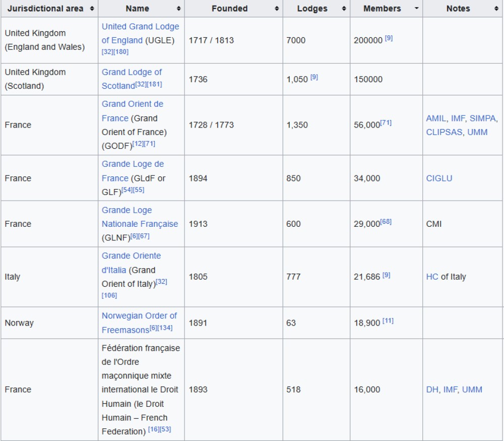
Task: Open Grand Orient de France link
Action: click(x=133, y=111)
